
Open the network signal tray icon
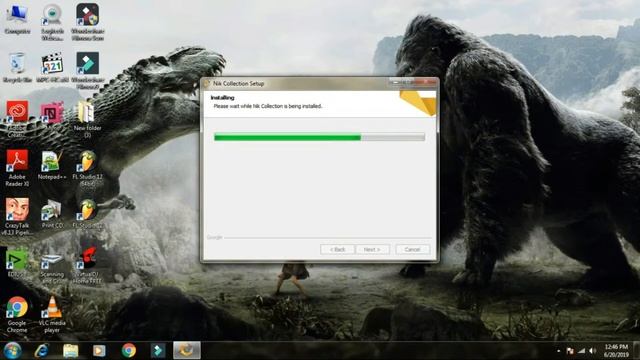(x=581, y=351)
